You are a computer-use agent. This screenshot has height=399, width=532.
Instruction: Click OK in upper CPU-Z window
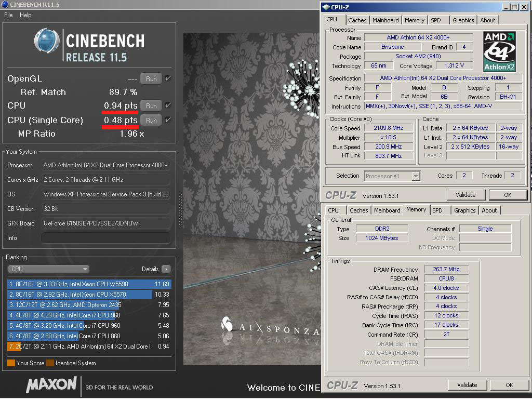pyautogui.click(x=508, y=195)
